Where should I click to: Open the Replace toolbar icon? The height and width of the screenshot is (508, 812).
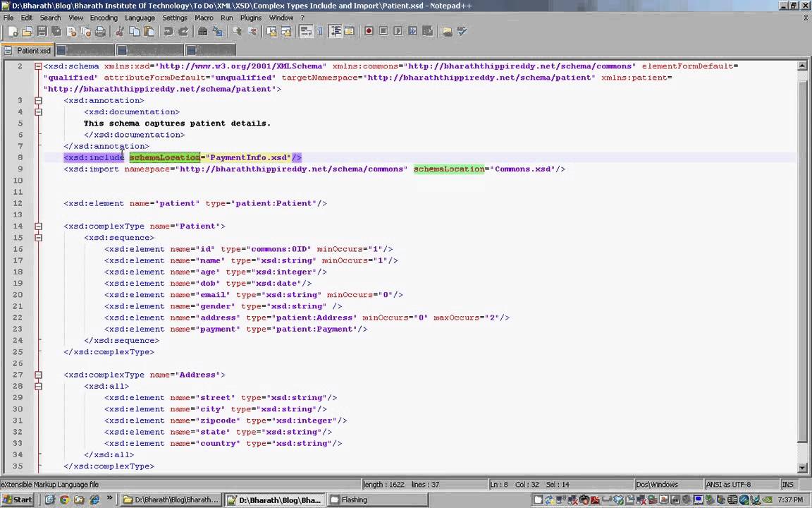tap(218, 32)
